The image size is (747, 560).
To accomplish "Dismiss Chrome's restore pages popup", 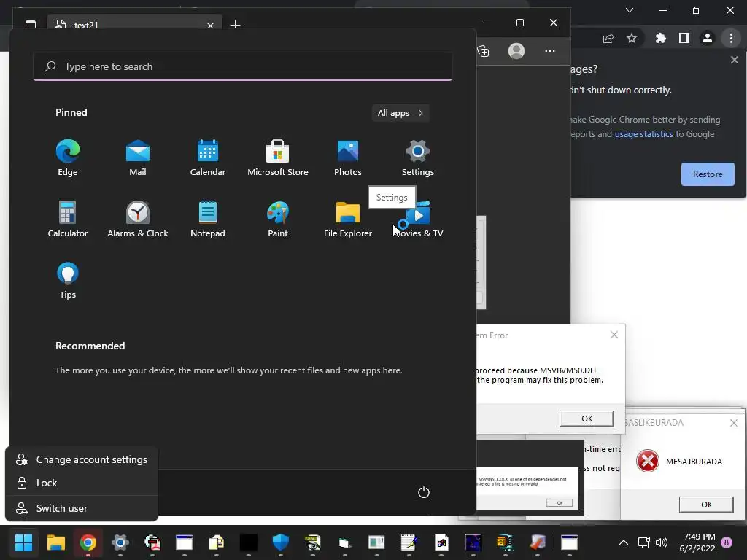I will point(734,60).
